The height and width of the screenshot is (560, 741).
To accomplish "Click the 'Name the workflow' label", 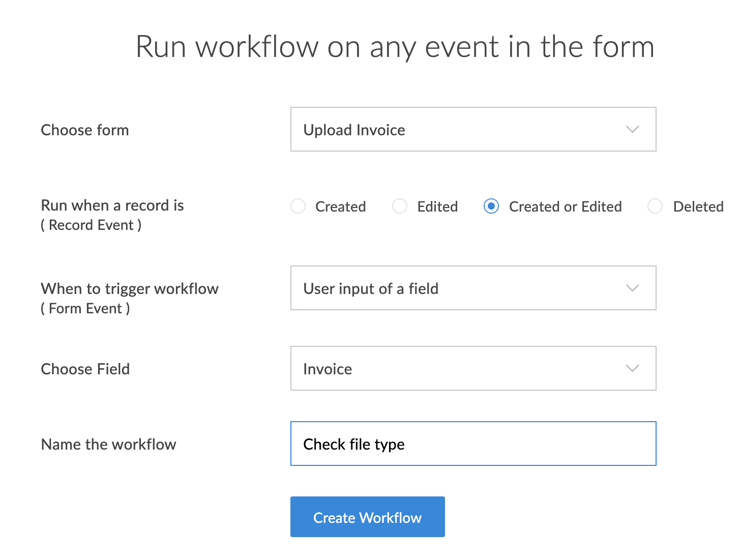I will 108,445.
